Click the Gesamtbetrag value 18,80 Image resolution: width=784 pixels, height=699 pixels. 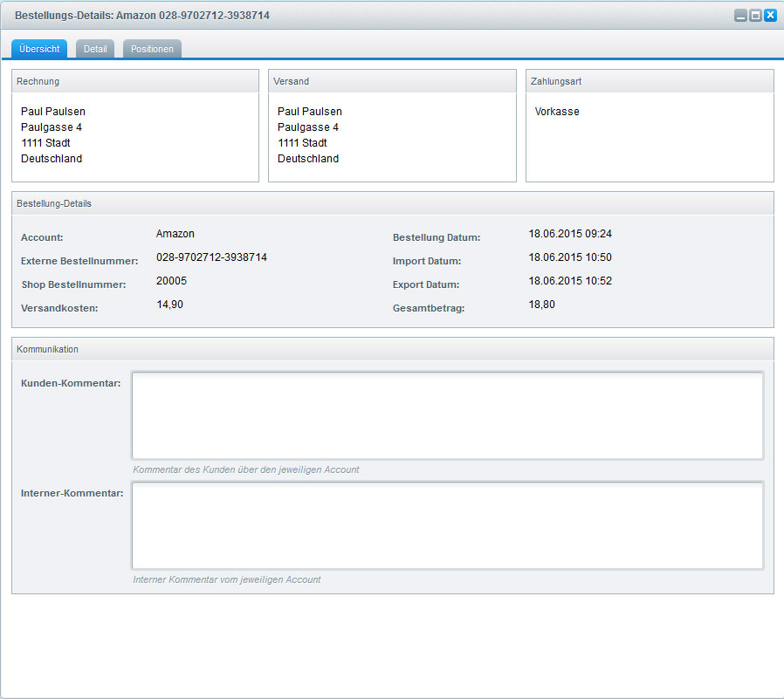[541, 305]
